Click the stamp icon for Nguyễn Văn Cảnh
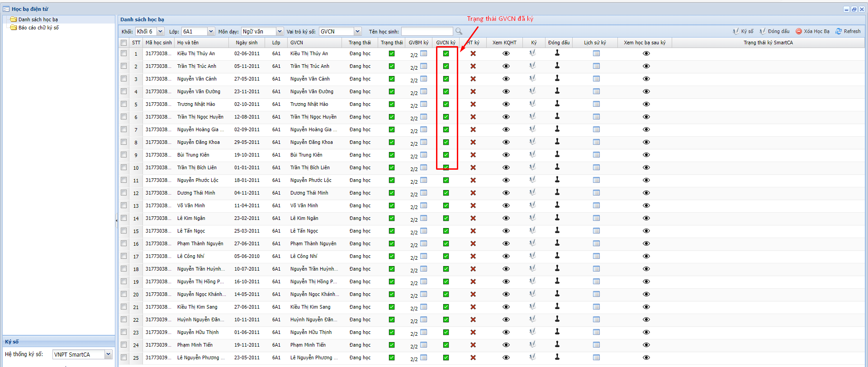The height and width of the screenshot is (367, 868). tap(557, 78)
